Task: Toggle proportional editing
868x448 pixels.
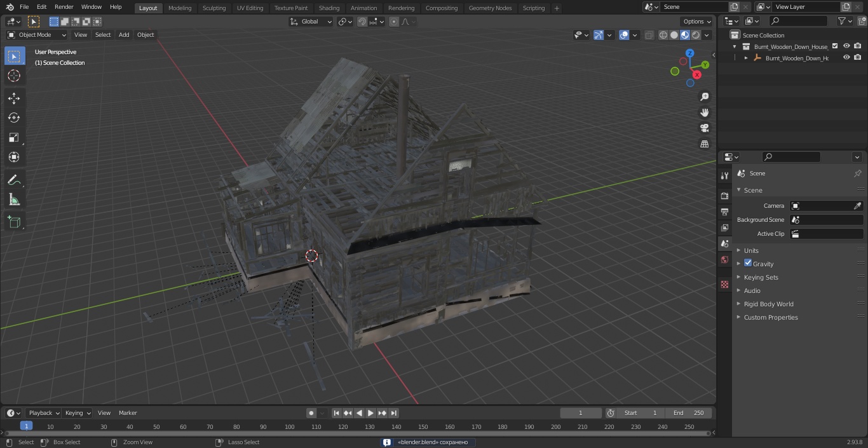Action: 394,22
